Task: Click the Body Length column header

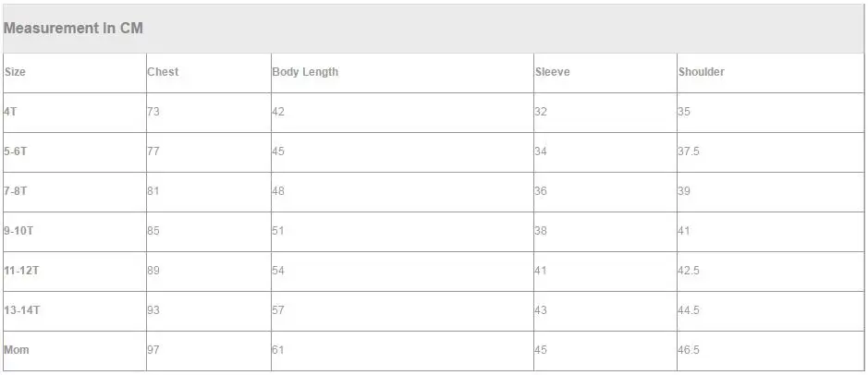Action: click(305, 72)
